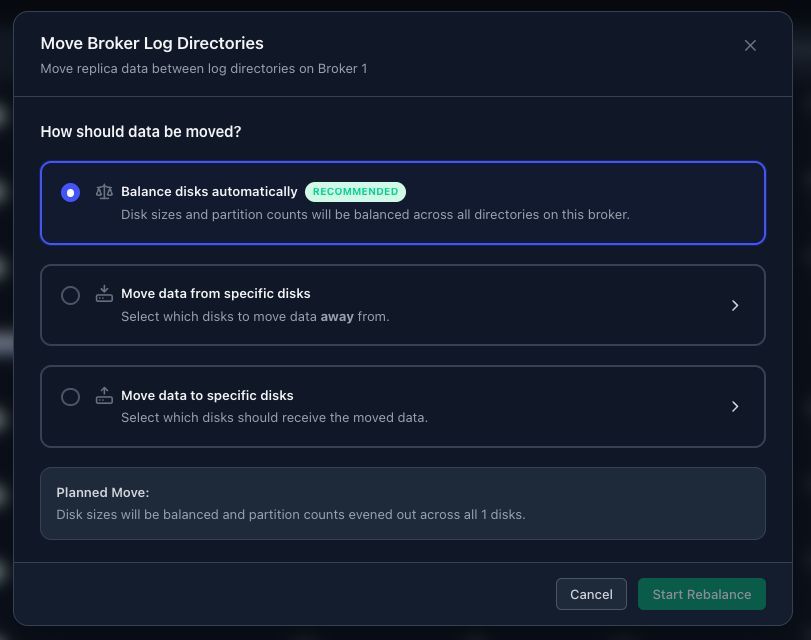Click the upload-from-disk icon for moving data to disks
Image resolution: width=811 pixels, height=640 pixels.
[x=104, y=395]
